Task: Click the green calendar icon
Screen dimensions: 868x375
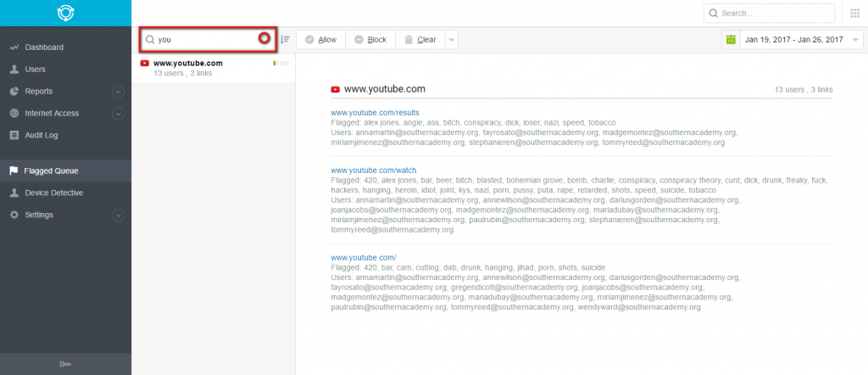Action: point(731,39)
